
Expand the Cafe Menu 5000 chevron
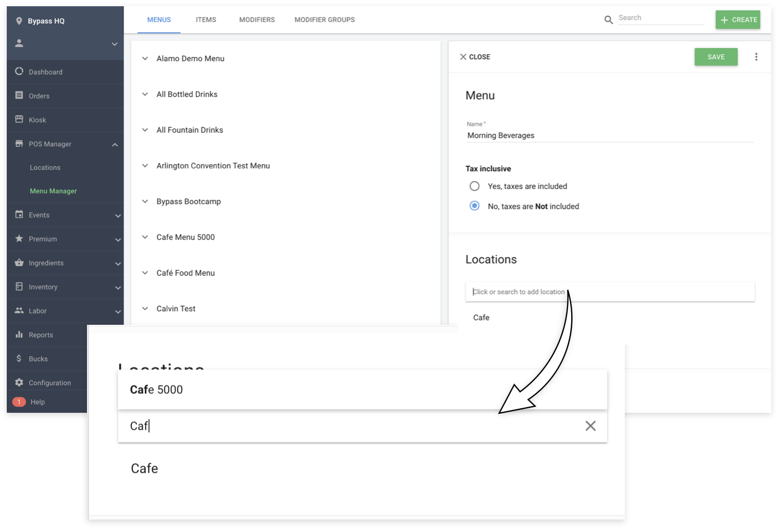point(145,237)
